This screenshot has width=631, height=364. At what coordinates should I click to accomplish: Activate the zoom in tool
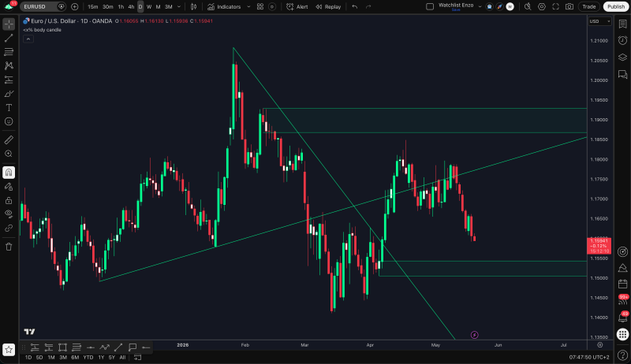9,154
